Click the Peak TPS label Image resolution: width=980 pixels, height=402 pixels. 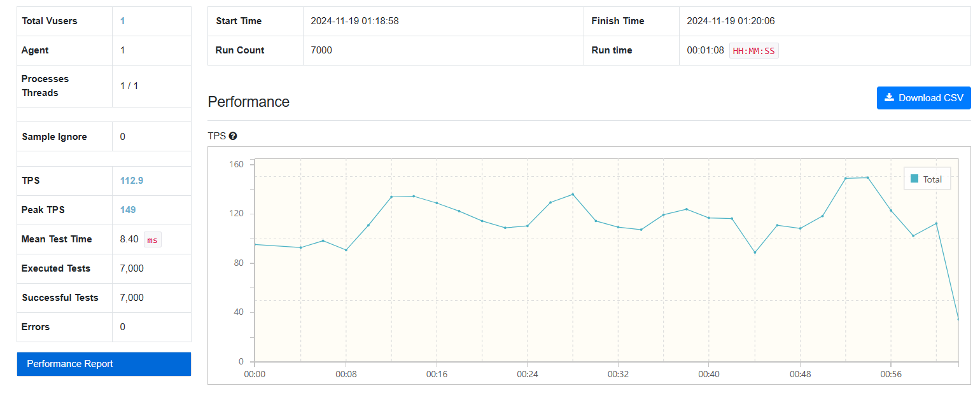(43, 210)
